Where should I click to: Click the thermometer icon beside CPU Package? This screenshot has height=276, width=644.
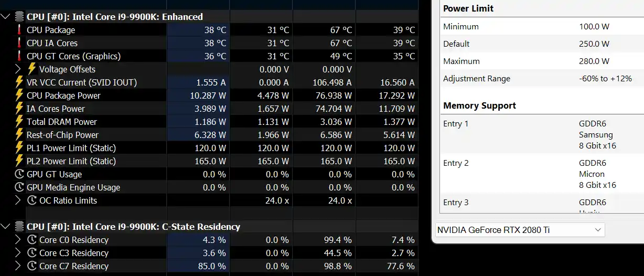click(19, 30)
